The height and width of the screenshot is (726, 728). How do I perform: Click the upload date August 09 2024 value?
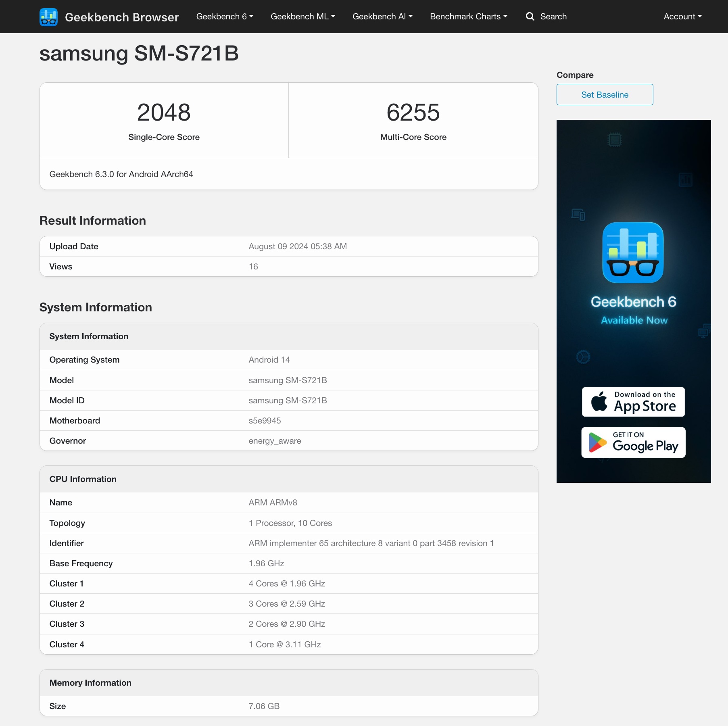pos(298,246)
